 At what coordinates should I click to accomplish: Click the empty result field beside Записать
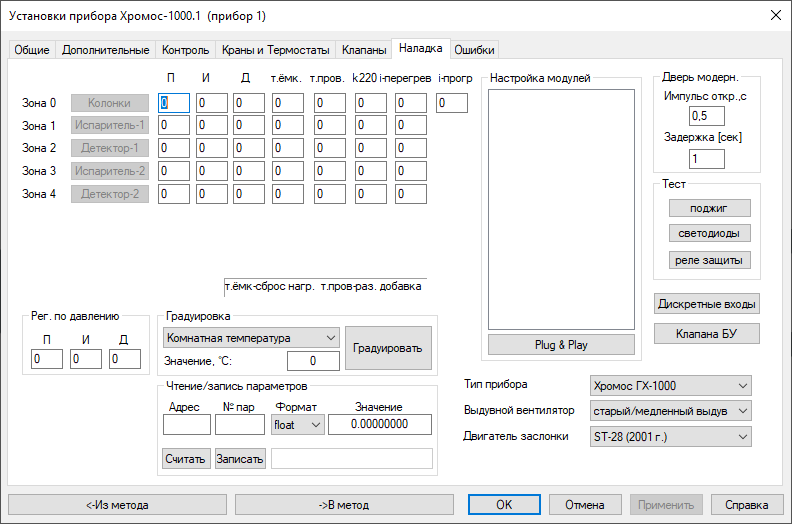352,459
